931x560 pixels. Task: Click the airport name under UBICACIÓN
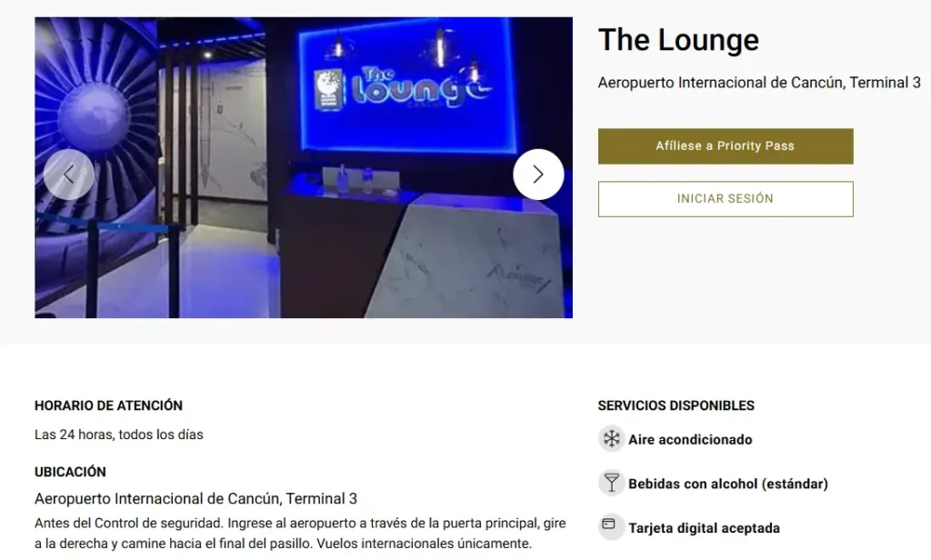click(196, 498)
